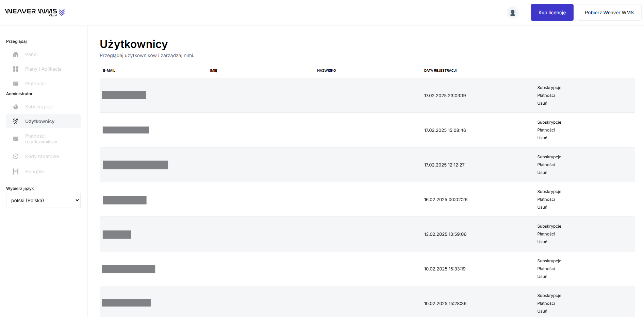
Task: Click the Subskrypcje flame icon in sidebar
Action: click(x=16, y=107)
